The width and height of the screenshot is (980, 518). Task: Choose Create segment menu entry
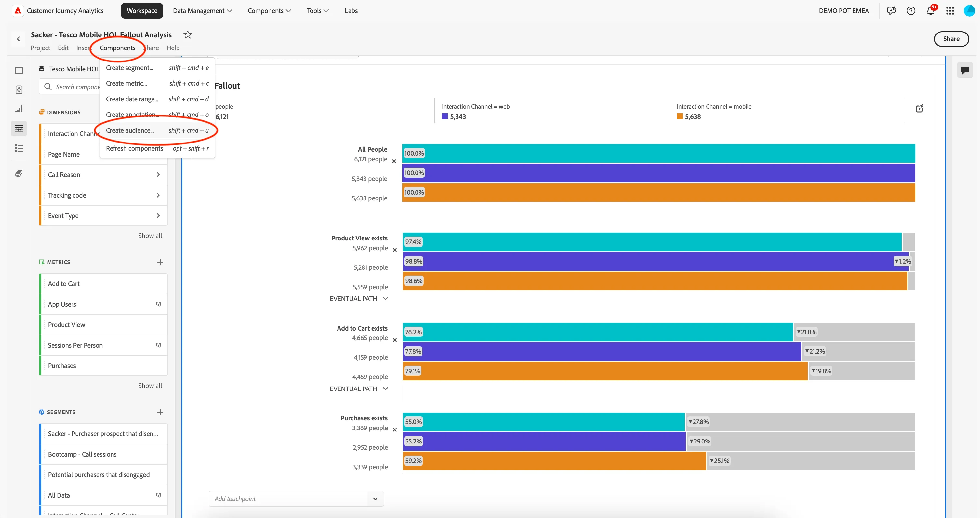coord(157,68)
